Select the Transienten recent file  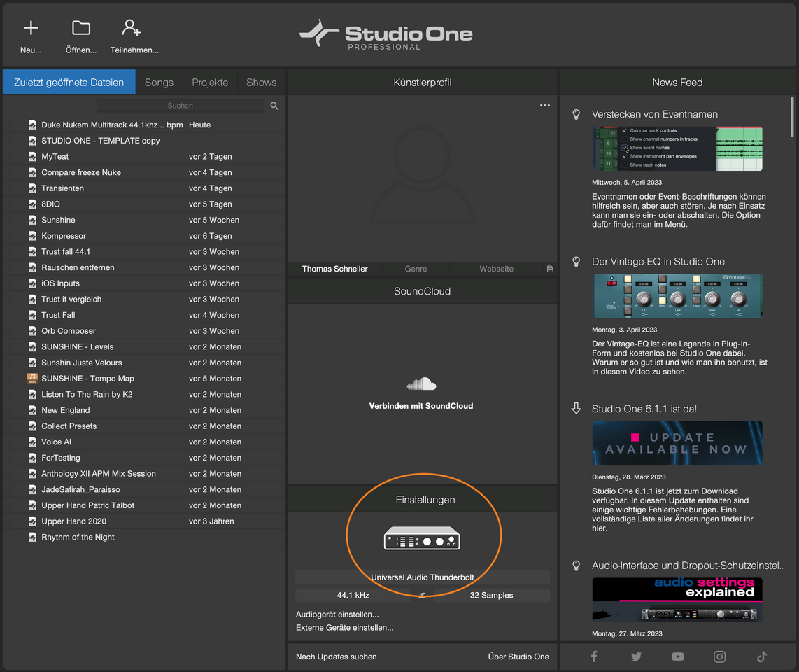pos(143,188)
